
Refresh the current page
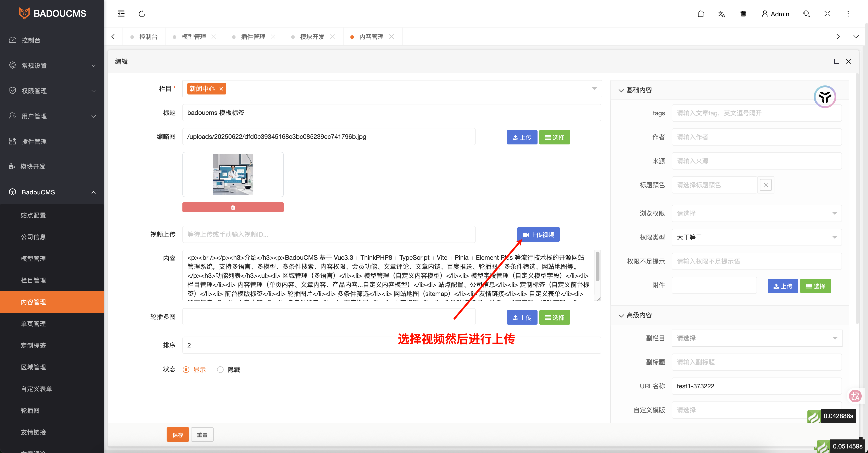142,14
